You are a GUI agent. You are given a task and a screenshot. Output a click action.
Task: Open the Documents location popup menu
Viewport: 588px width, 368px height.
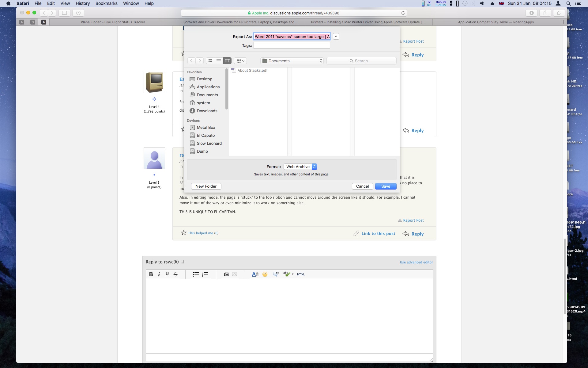292,61
